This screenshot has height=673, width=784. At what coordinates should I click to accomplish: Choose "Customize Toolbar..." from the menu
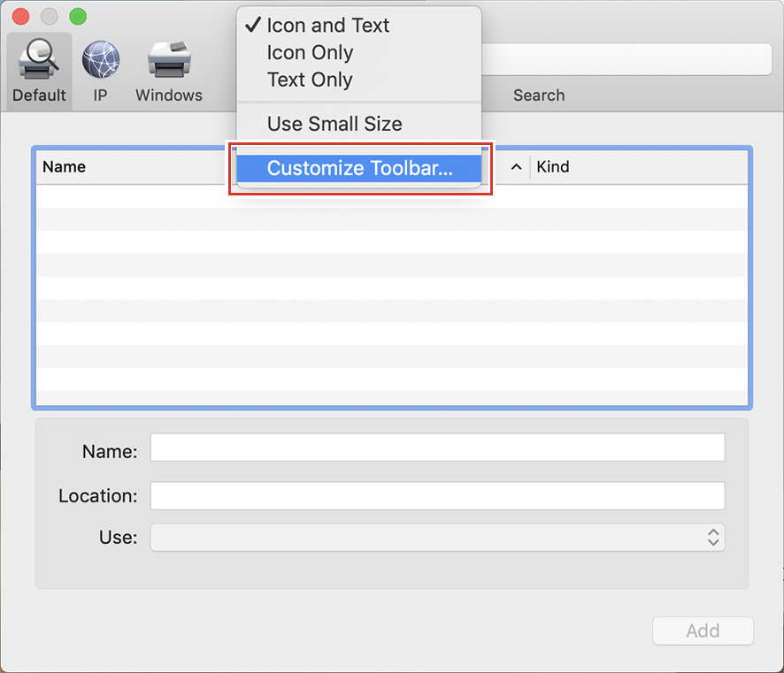[x=358, y=168]
